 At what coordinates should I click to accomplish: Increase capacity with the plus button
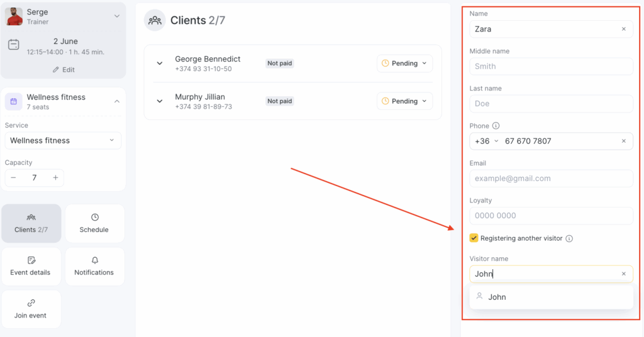point(55,178)
